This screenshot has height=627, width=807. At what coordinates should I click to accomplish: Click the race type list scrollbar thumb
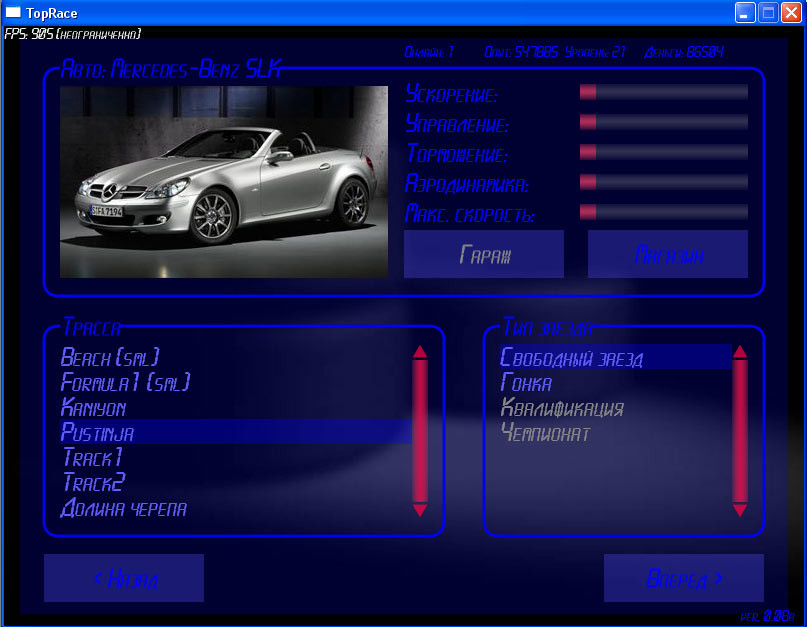tap(740, 431)
